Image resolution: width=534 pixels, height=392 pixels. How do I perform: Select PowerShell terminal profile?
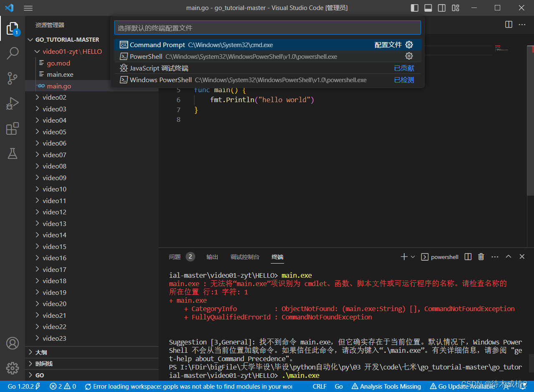(x=268, y=56)
